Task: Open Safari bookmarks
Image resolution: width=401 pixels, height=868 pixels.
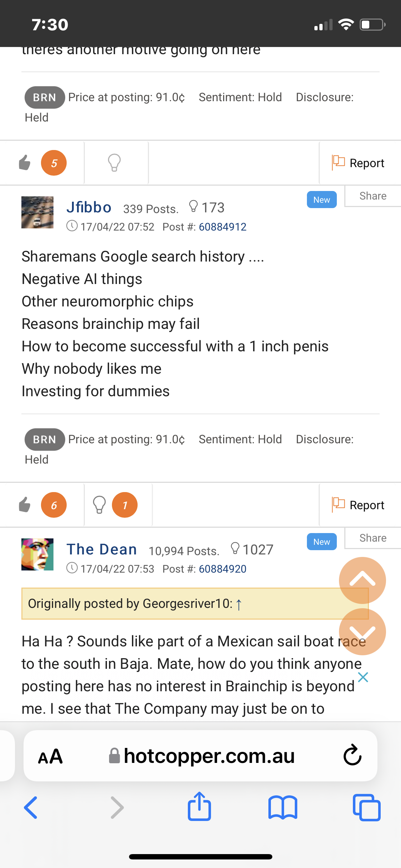Action: click(283, 807)
